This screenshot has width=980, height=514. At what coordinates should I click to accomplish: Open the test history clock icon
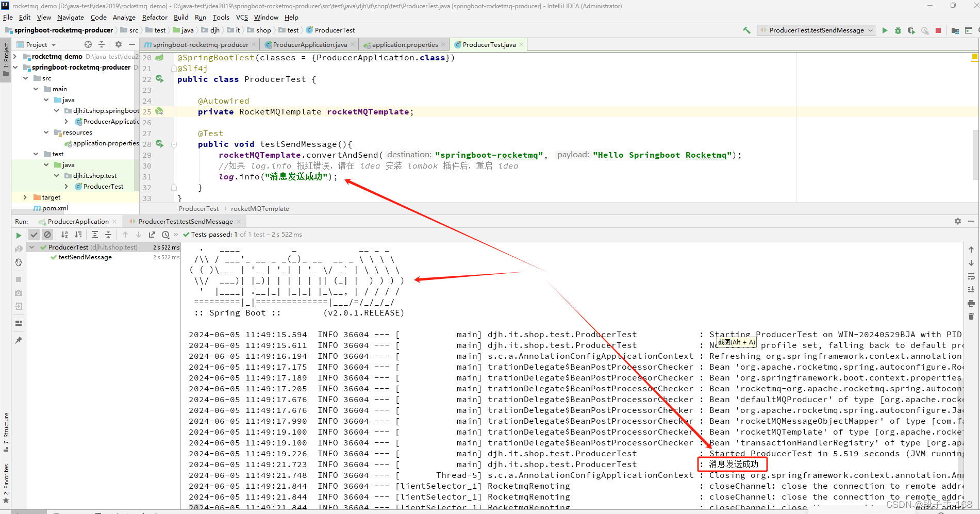click(165, 235)
